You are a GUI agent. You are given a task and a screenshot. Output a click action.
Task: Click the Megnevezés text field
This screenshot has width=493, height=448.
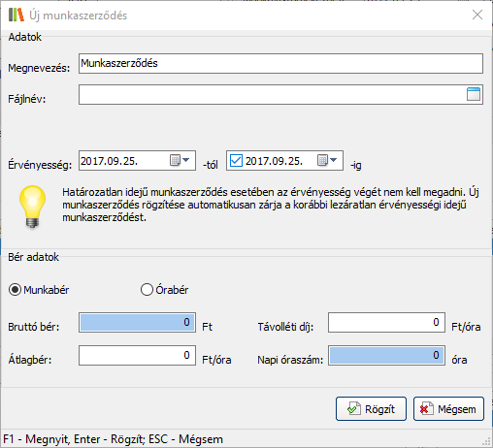tap(280, 64)
